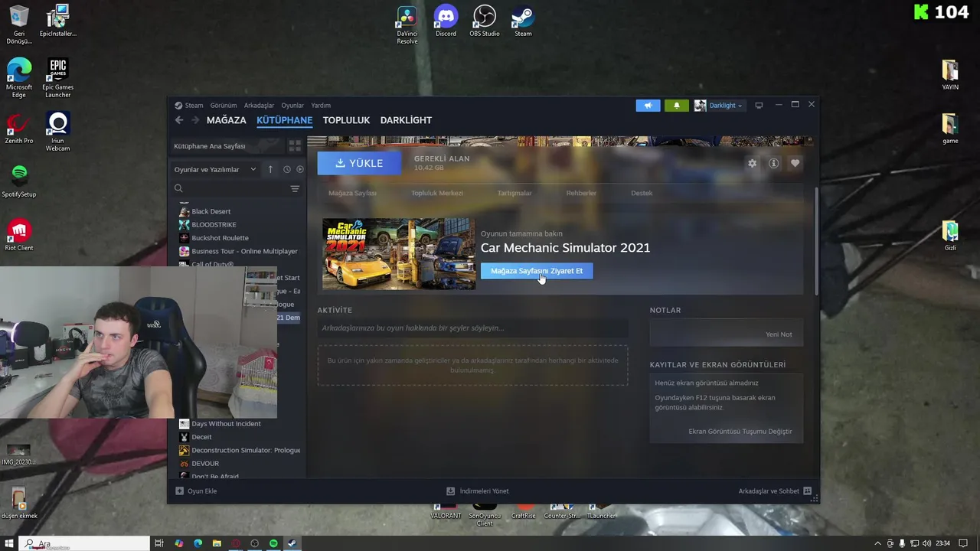Open OBS Studio desktop icon

[485, 21]
